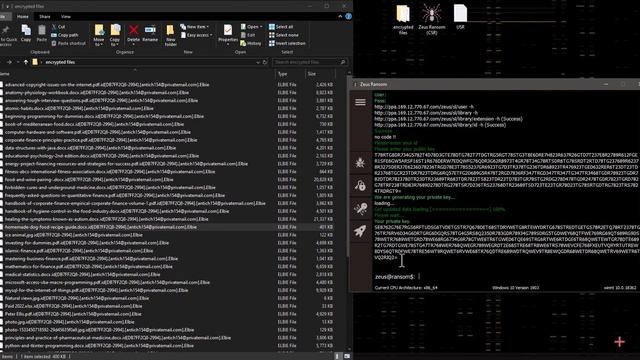The image size is (640, 360).
Task: Open the encrypted files desktop folder
Action: point(403,19)
